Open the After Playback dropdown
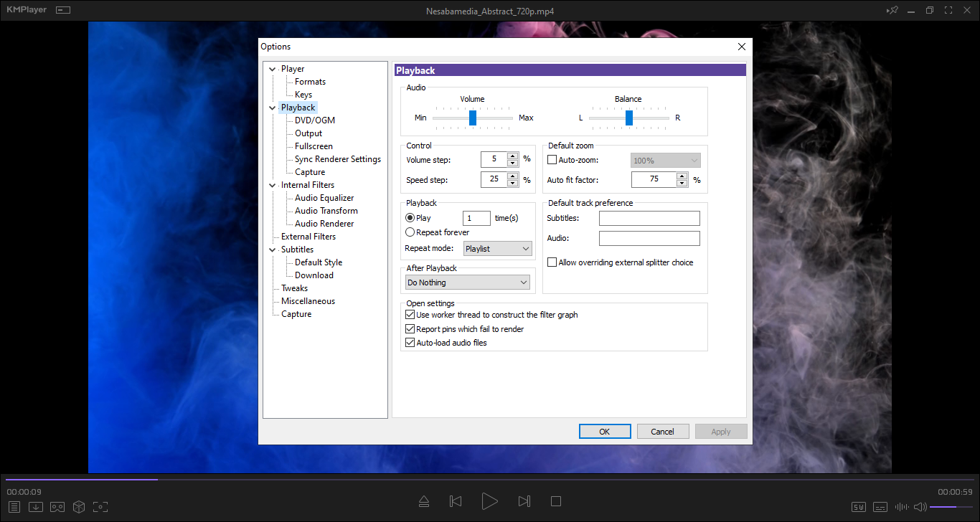This screenshot has height=522, width=980. point(468,283)
